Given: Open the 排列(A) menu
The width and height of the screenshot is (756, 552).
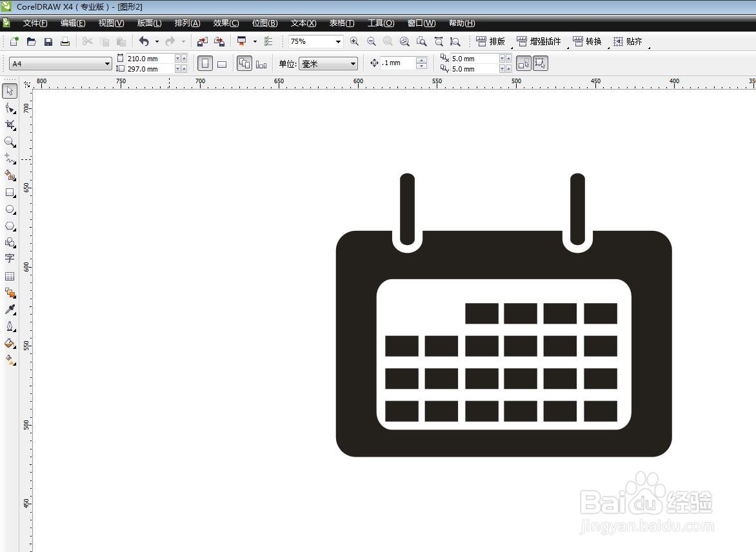Looking at the screenshot, I should pyautogui.click(x=187, y=23).
